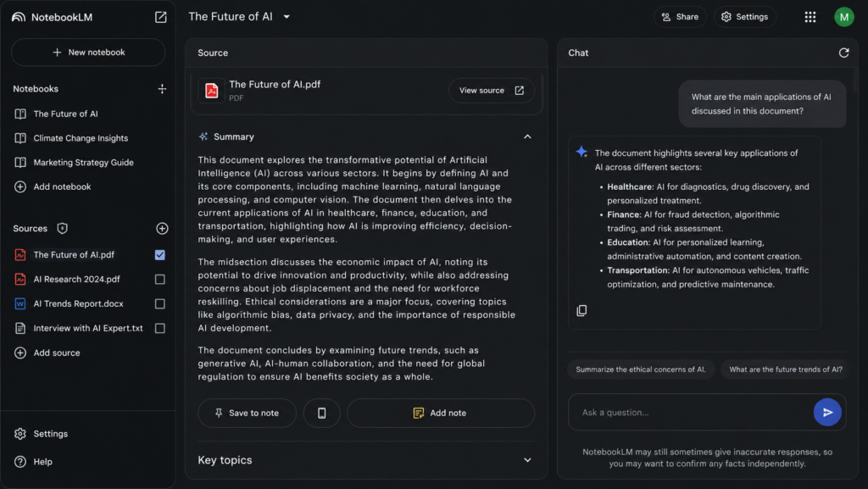
Task: Click the Key topics heading text
Action: click(x=225, y=459)
